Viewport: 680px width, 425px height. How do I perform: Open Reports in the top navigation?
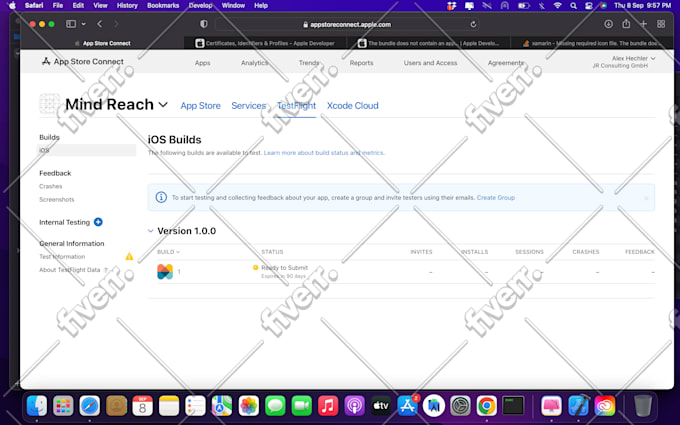pyautogui.click(x=361, y=63)
